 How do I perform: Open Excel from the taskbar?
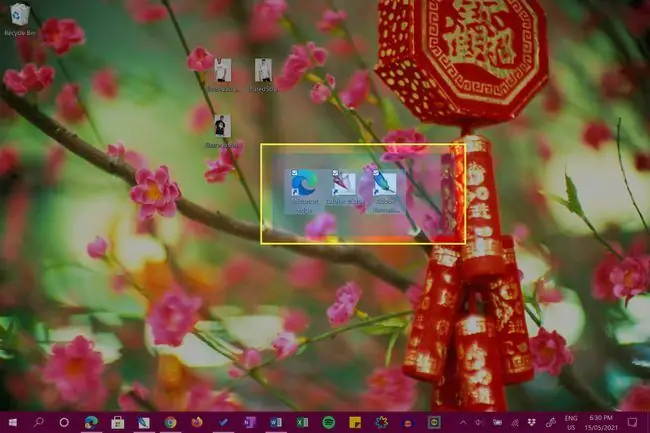(x=302, y=422)
